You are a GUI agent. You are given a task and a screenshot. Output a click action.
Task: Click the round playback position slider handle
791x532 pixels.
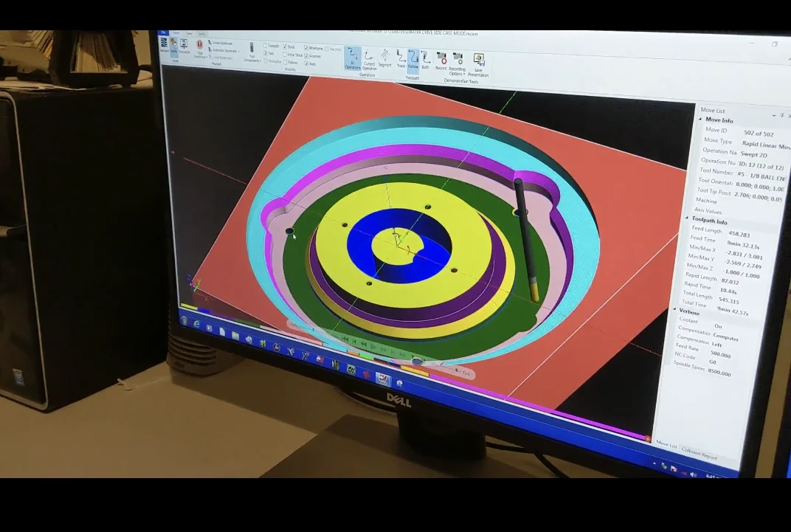point(418,361)
